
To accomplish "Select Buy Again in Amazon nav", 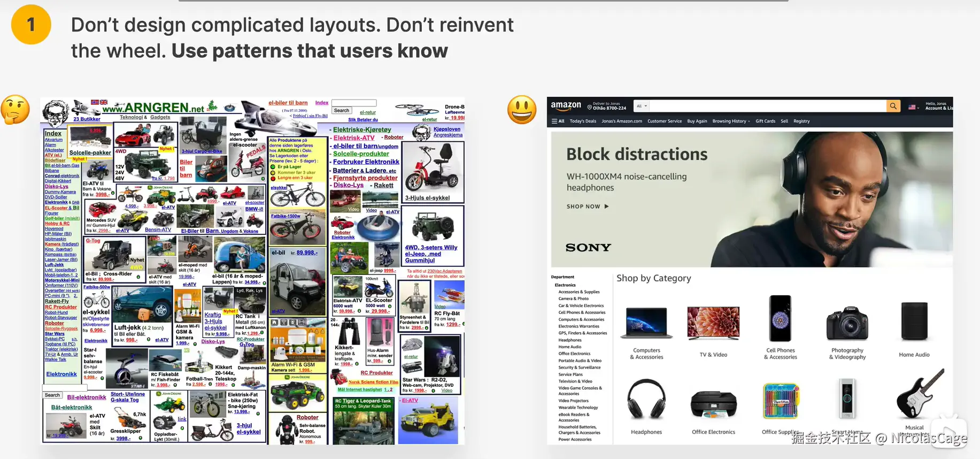I will point(697,121).
